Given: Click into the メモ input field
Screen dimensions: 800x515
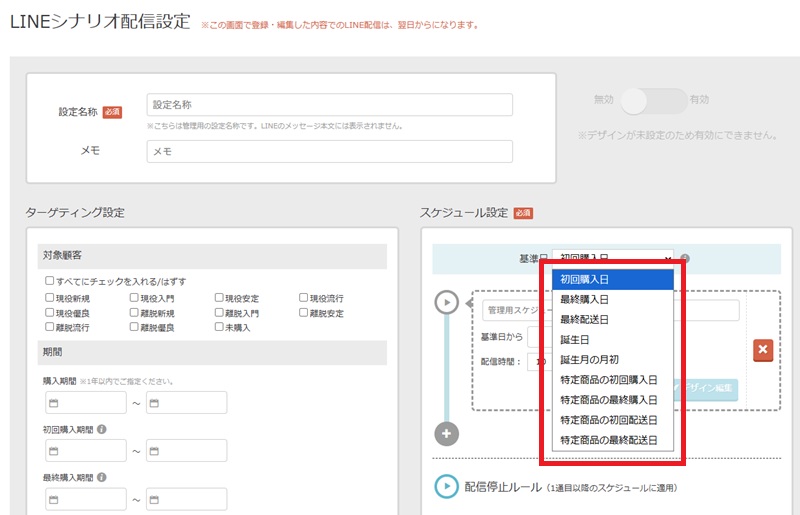Looking at the screenshot, I should 330,152.
